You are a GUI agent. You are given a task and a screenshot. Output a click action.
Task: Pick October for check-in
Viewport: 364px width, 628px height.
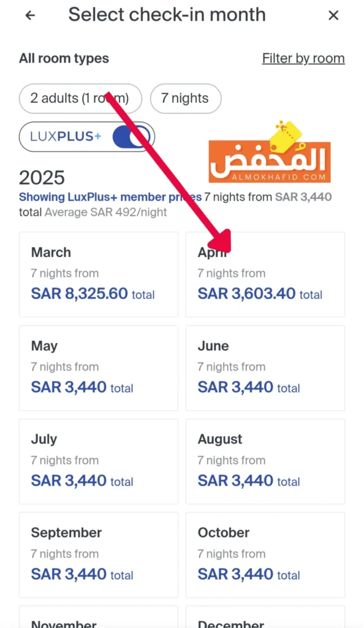coord(265,554)
